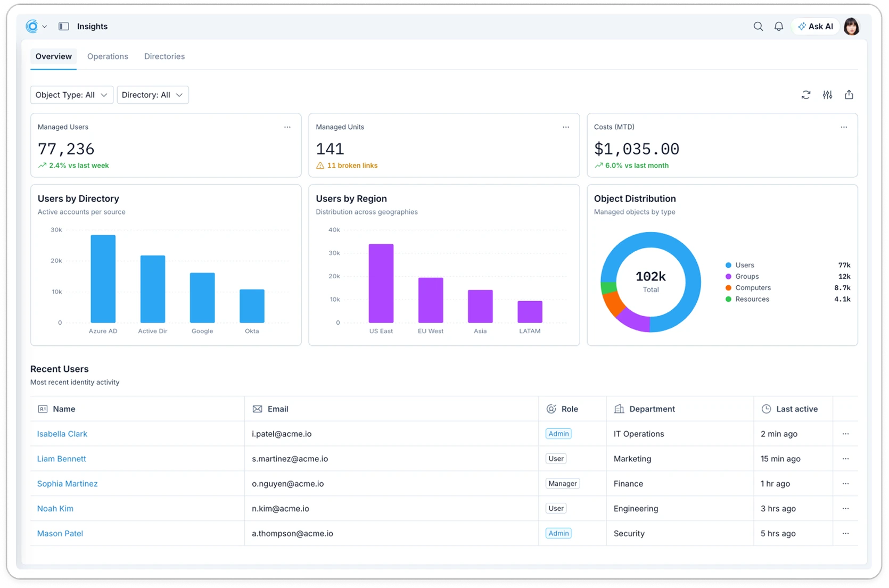Open Mason Patel user link
The height and width of the screenshot is (588, 889).
[x=60, y=533]
